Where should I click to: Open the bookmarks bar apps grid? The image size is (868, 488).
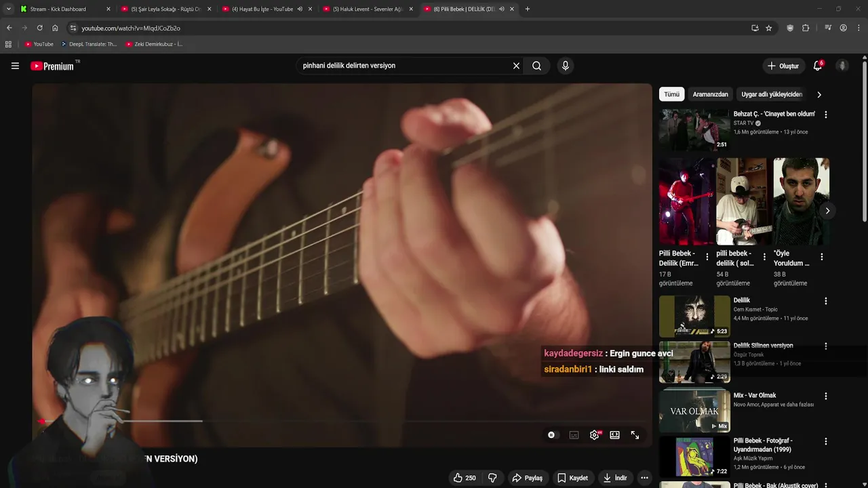8,44
